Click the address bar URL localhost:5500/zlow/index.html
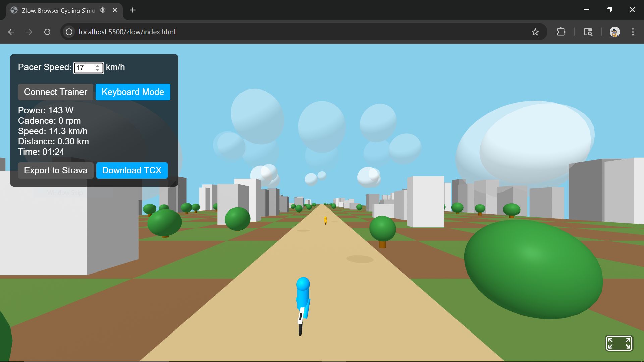The image size is (644, 362). 127,32
